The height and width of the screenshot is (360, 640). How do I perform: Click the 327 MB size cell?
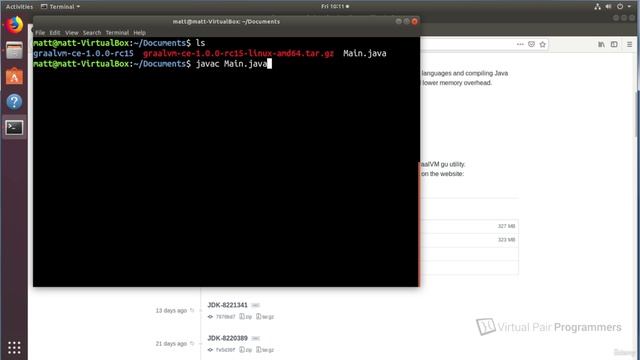pyautogui.click(x=506, y=226)
